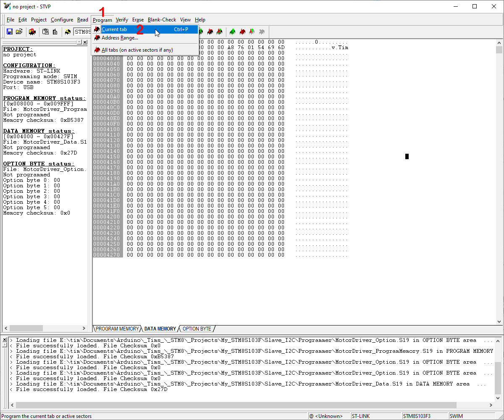The image size is (504, 420).
Task: Click the 'Device name: STM8S103F3' line
Action: (42, 82)
